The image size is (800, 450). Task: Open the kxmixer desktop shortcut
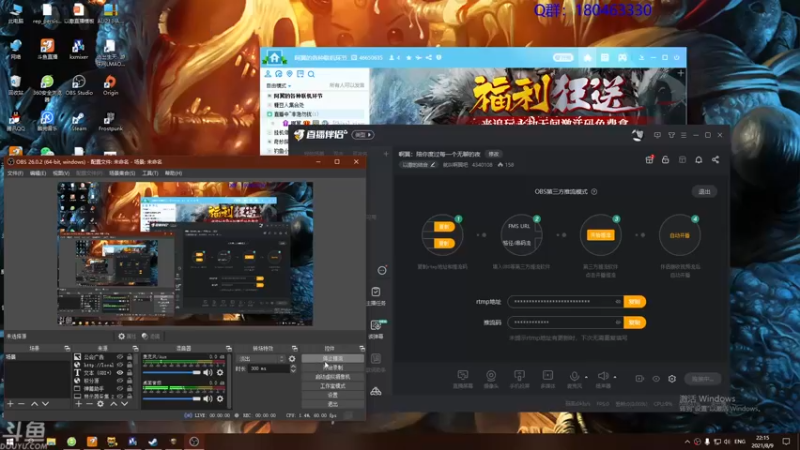[79, 49]
